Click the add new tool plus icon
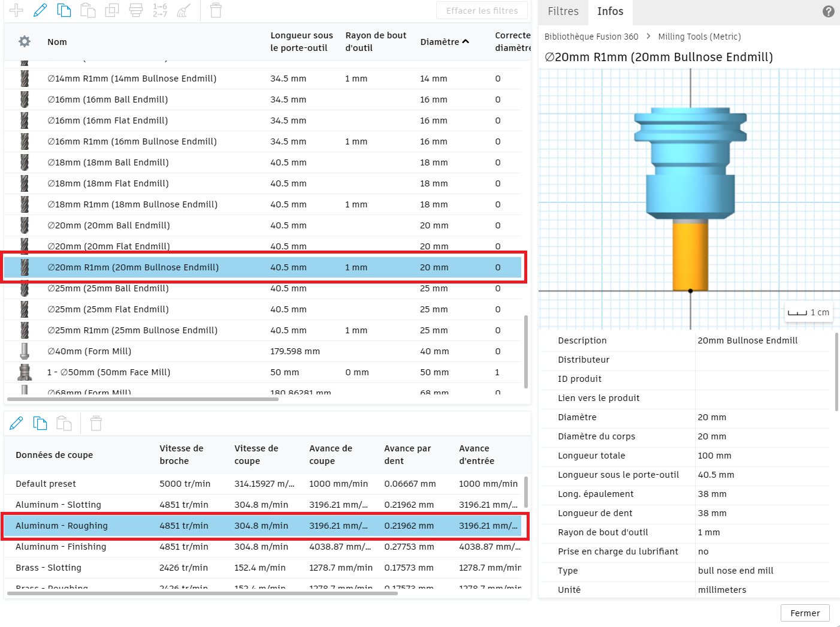Image resolution: width=840 pixels, height=627 pixels. pyautogui.click(x=16, y=10)
